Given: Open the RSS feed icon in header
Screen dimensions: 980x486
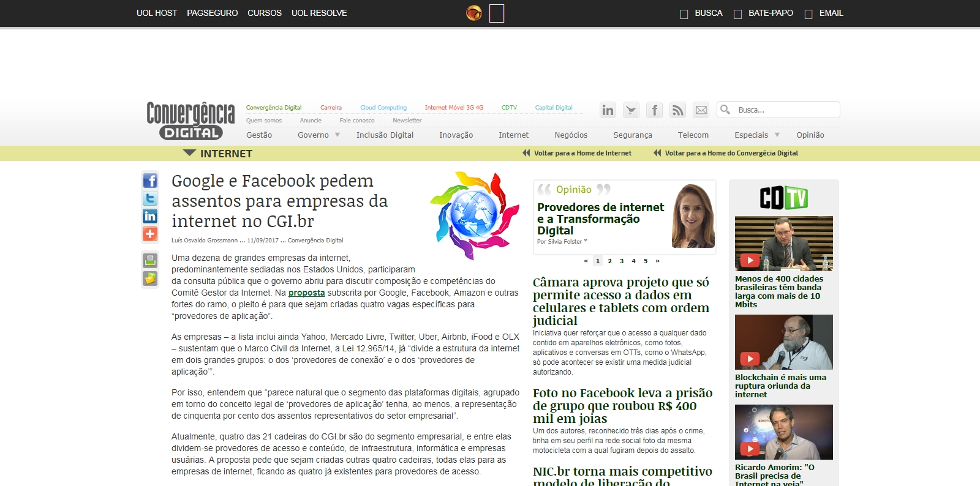Looking at the screenshot, I should tap(677, 110).
